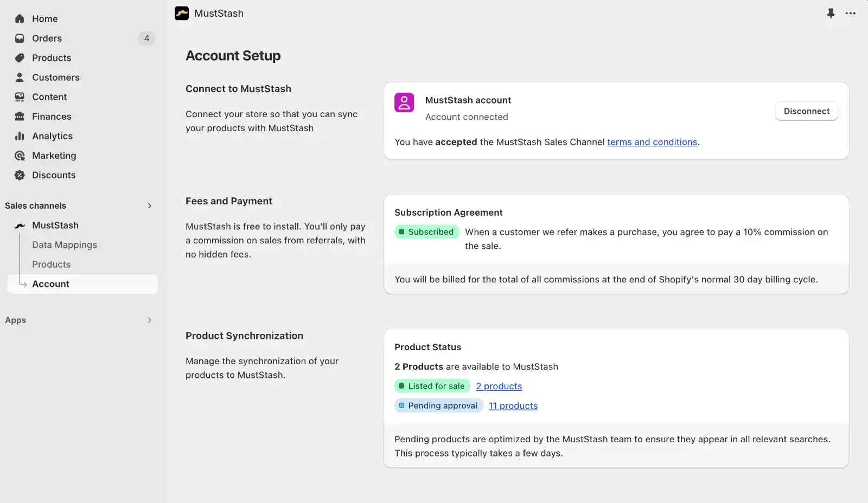Viewport: 868px width, 503px height.
Task: Click the Account Setup page title
Action: click(x=233, y=56)
